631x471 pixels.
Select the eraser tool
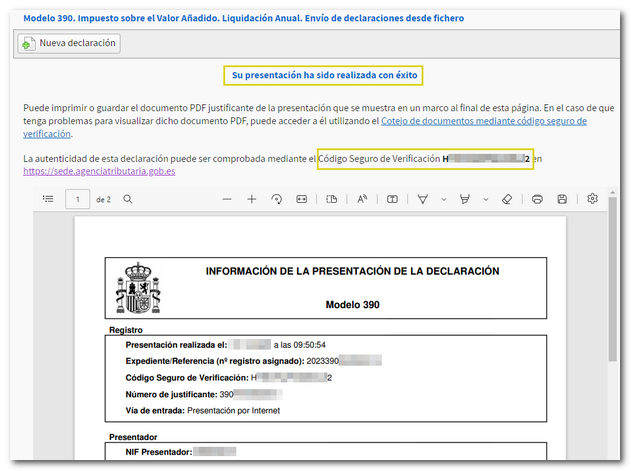[506, 199]
